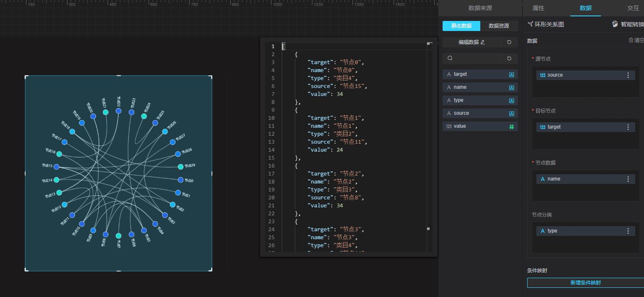Click line number 16 in the editor gutter
Image resolution: width=644 pixels, height=297 pixels.
[x=272, y=166]
